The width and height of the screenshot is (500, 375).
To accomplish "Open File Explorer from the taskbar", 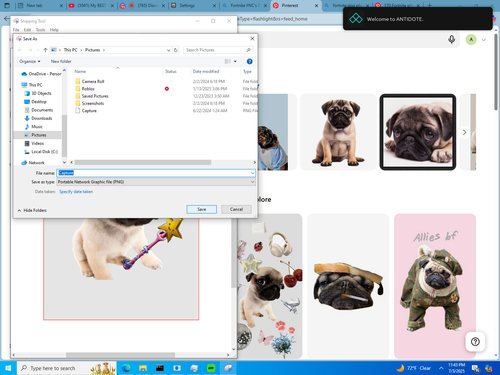I will click(x=143, y=368).
